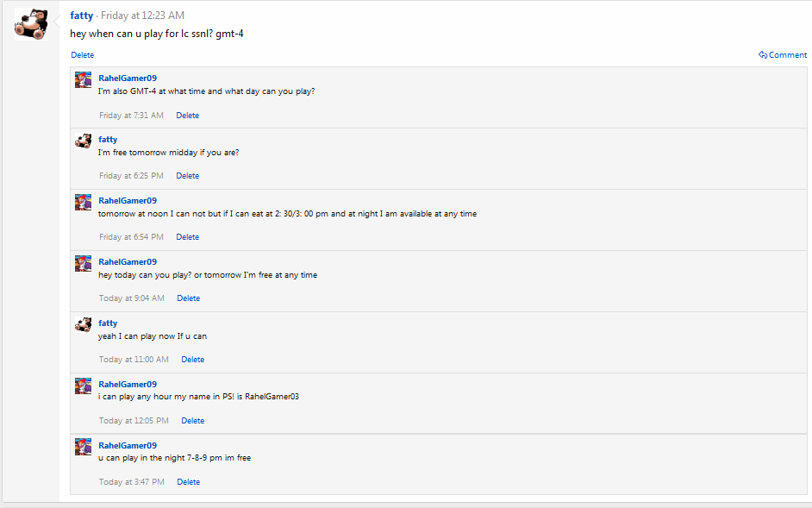Viewport: 812px width, 508px height.
Task: Delete the comment posted Today at 9:04 AM
Action: [189, 298]
